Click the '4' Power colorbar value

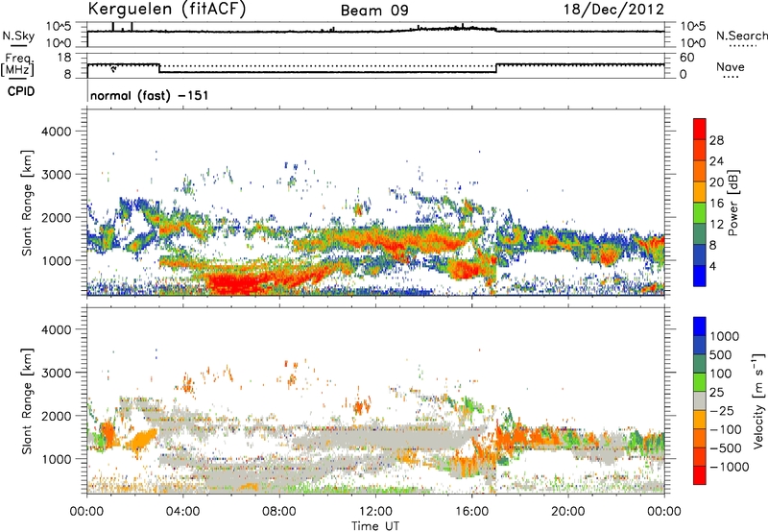click(x=712, y=267)
